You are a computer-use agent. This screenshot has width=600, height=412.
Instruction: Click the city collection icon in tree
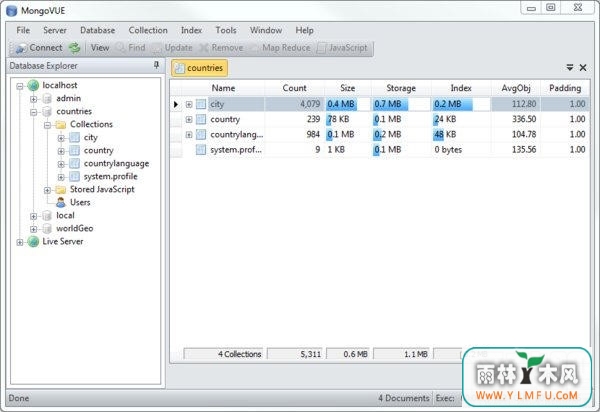click(75, 138)
